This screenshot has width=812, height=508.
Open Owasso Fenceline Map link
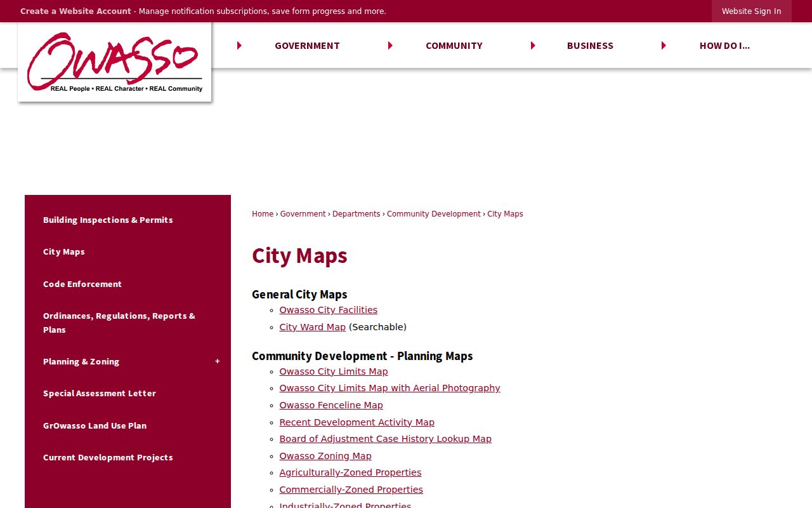(x=331, y=405)
